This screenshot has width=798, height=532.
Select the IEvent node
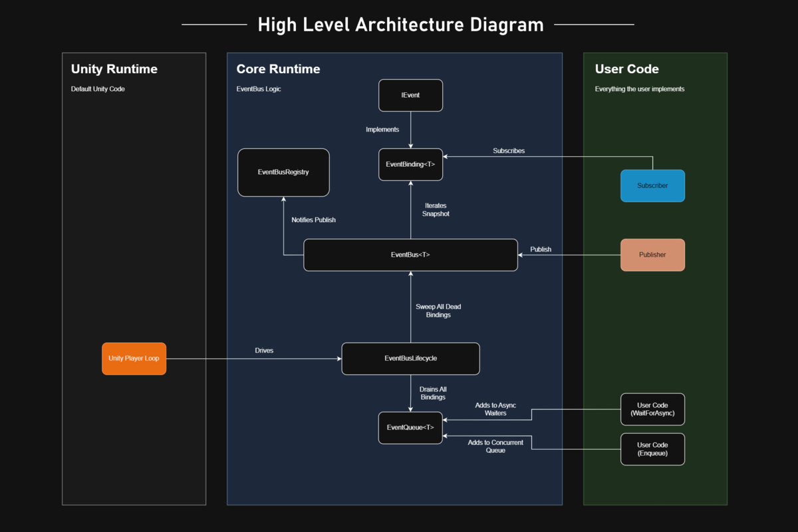point(410,95)
